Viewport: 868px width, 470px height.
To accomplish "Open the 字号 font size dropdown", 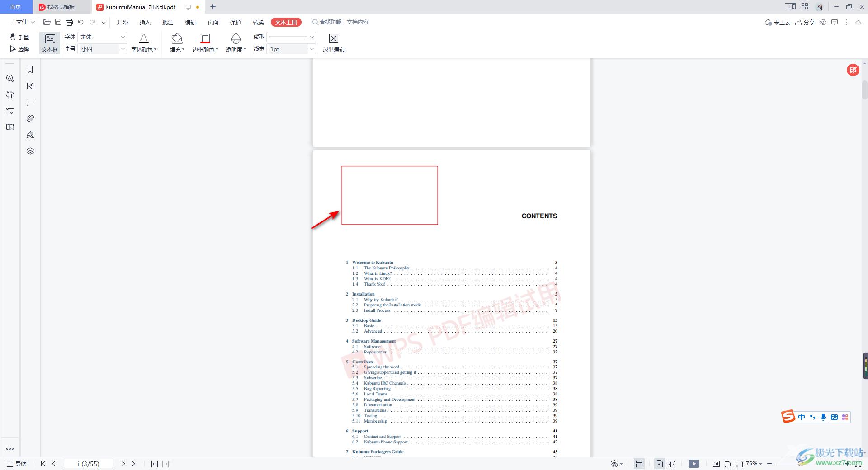I will click(x=102, y=49).
